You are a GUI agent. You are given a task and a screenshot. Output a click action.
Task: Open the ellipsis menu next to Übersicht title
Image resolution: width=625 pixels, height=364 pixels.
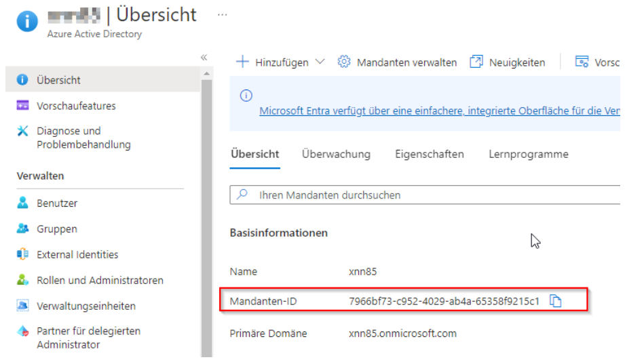(223, 15)
